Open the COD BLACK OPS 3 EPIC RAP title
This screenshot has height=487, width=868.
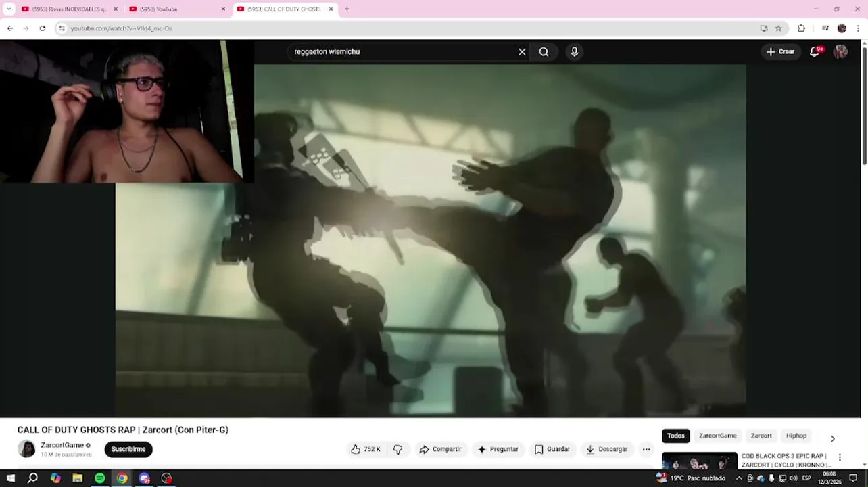(x=787, y=460)
